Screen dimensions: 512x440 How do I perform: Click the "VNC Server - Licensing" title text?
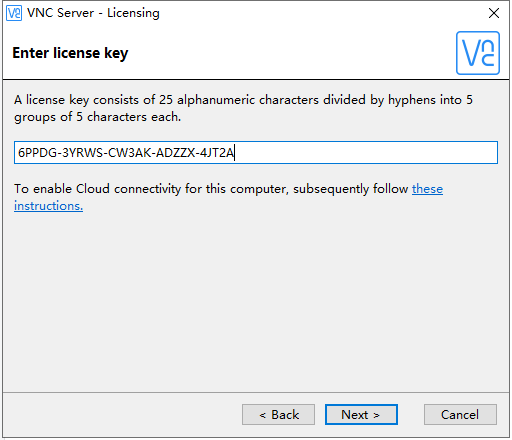tap(93, 13)
